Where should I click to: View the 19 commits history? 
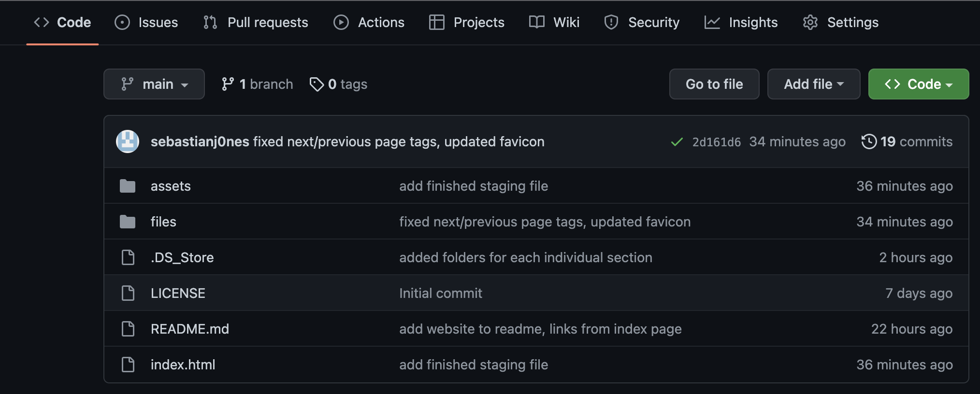pos(907,141)
